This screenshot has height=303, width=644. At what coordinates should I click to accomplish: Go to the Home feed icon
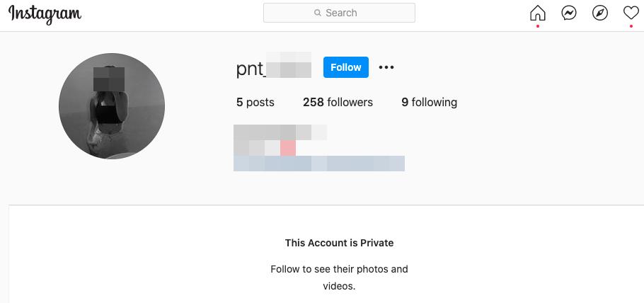(538, 13)
